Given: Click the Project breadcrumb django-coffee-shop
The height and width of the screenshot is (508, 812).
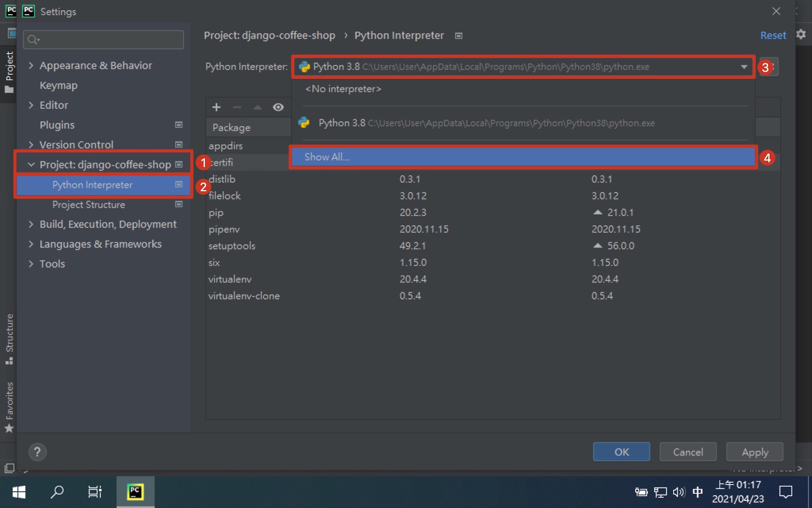Looking at the screenshot, I should pyautogui.click(x=269, y=35).
